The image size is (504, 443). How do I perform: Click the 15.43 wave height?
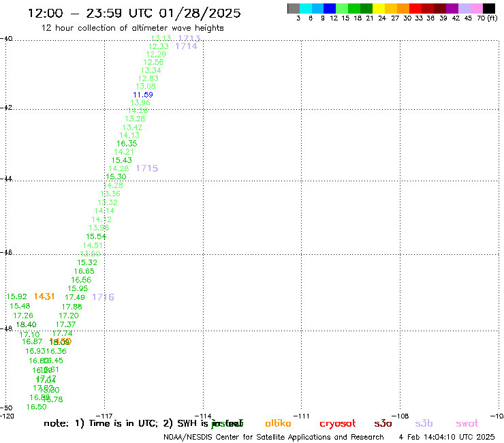121,160
